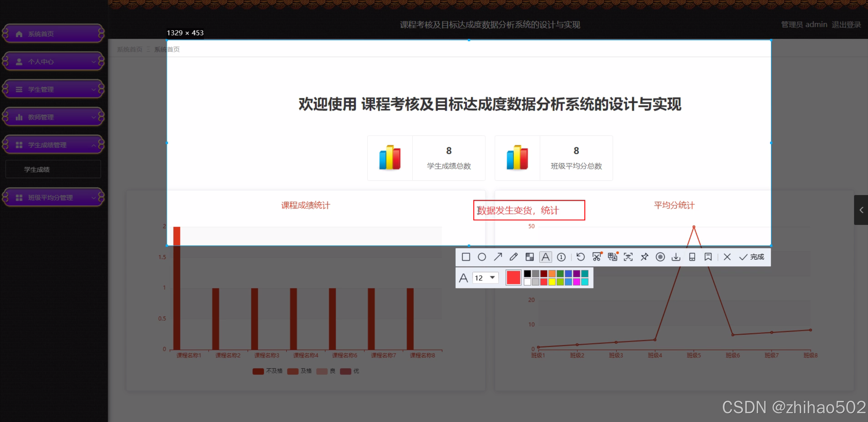Select the ellipse annotation tool
The height and width of the screenshot is (422, 868).
click(x=482, y=257)
